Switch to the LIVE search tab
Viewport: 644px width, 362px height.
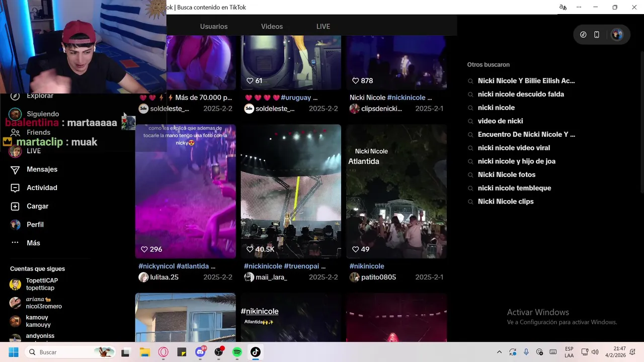point(323,27)
